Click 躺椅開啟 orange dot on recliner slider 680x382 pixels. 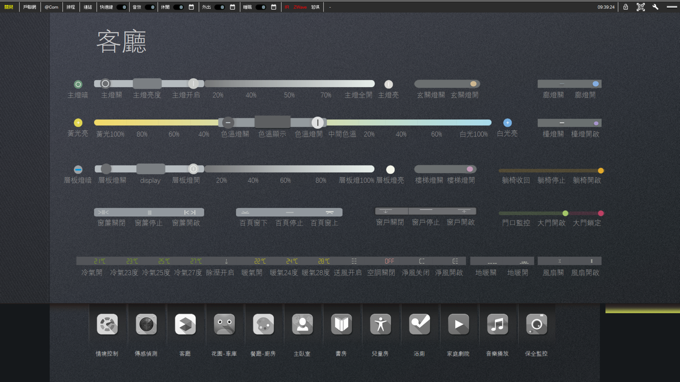601,170
